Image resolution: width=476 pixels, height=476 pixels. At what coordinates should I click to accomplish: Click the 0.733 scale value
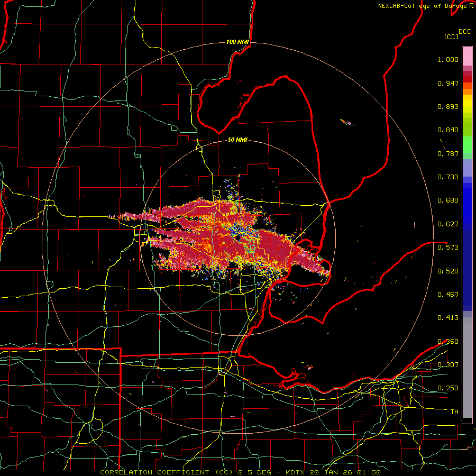tap(448, 177)
